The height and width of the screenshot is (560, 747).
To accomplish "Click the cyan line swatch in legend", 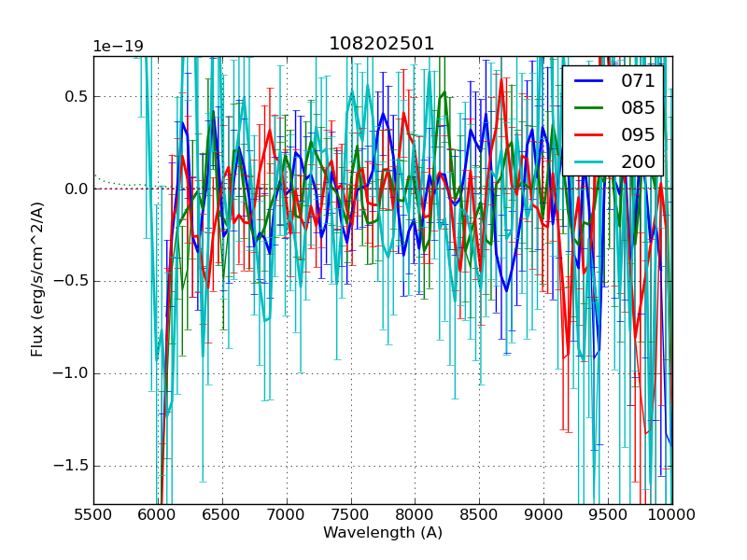I will pyautogui.click(x=589, y=161).
